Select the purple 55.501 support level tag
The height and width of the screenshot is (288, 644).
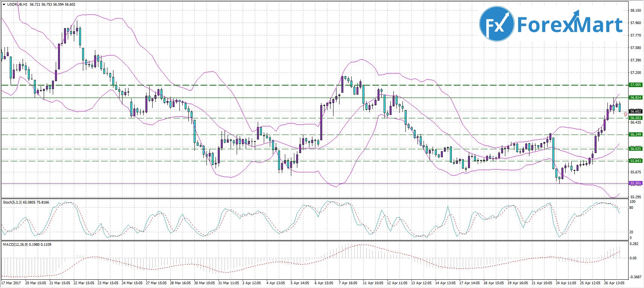(x=636, y=183)
